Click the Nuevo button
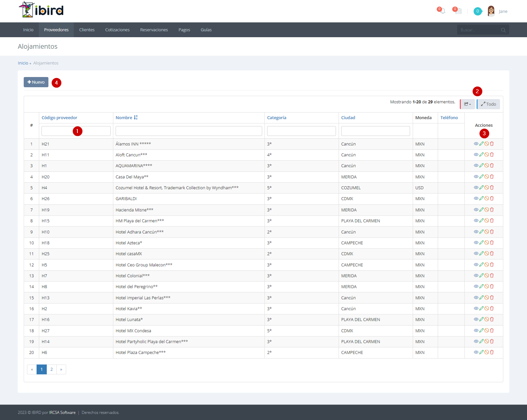Viewport: 527px width, 420px height. 36,82
